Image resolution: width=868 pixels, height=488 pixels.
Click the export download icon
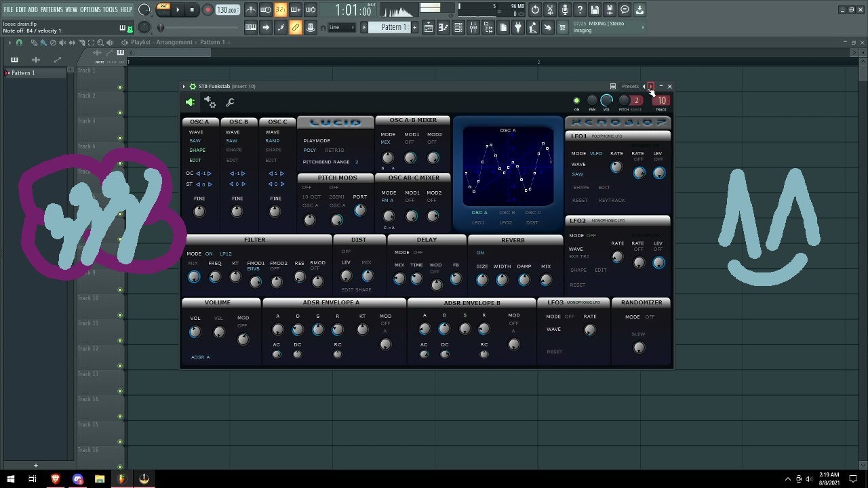tap(639, 10)
